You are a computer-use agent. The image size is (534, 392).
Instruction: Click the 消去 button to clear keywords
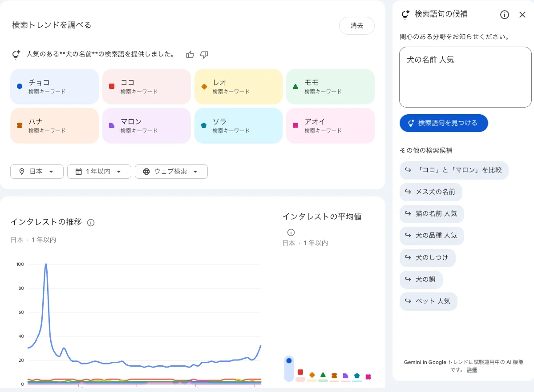356,25
